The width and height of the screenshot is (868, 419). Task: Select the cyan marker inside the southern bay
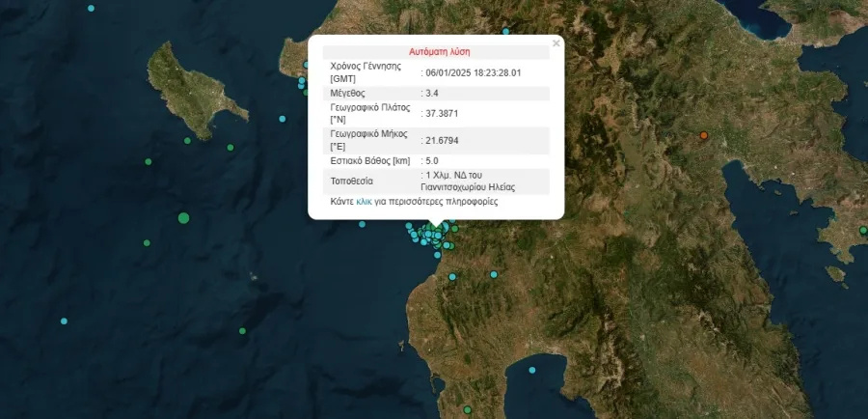click(531, 369)
